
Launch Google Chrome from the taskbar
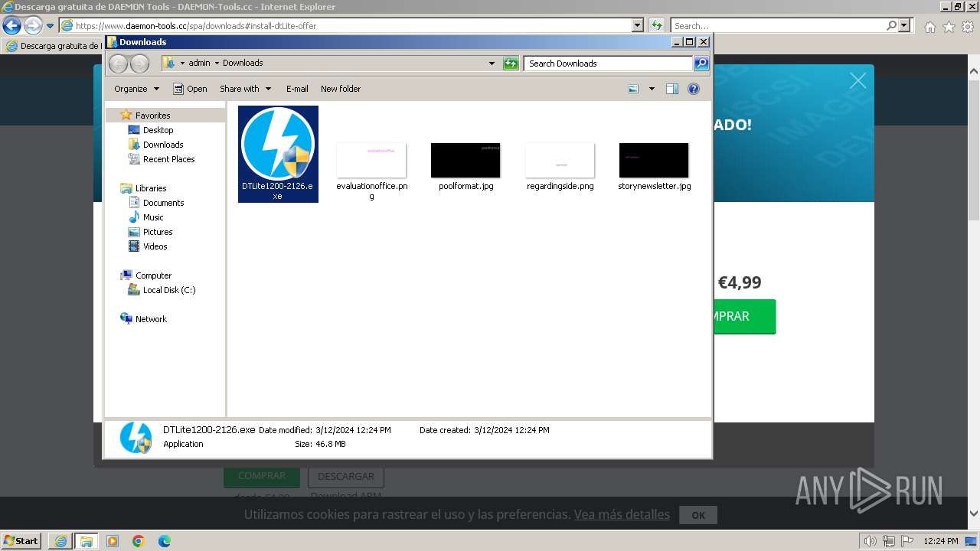pyautogui.click(x=139, y=541)
